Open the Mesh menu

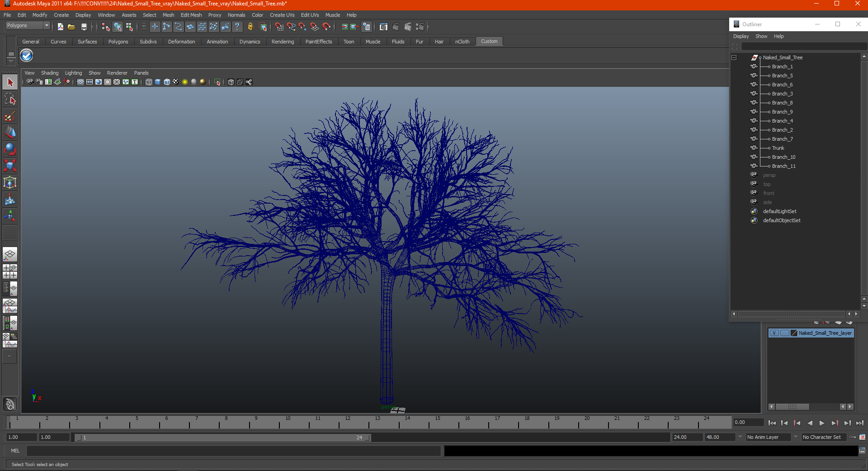(x=168, y=15)
